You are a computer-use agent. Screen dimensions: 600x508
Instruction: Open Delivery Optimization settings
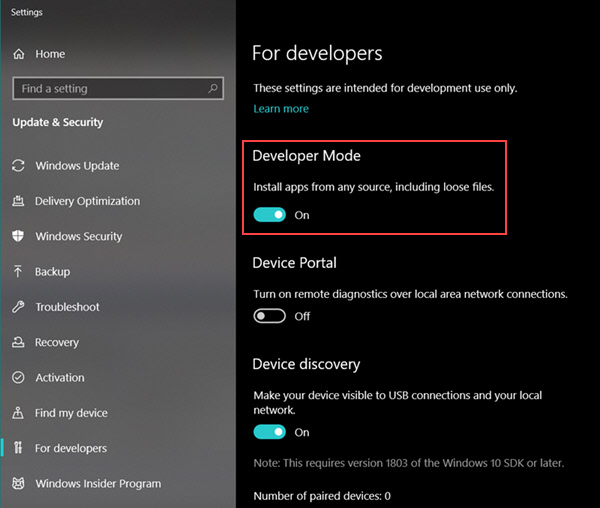[x=88, y=201]
